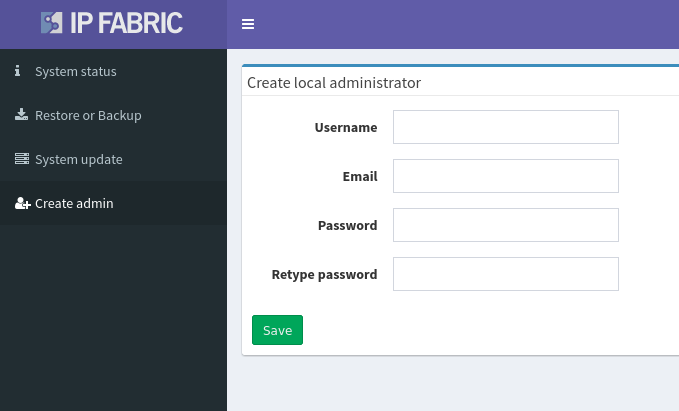
Task: Select the Create admin menu item
Action: click(x=113, y=203)
